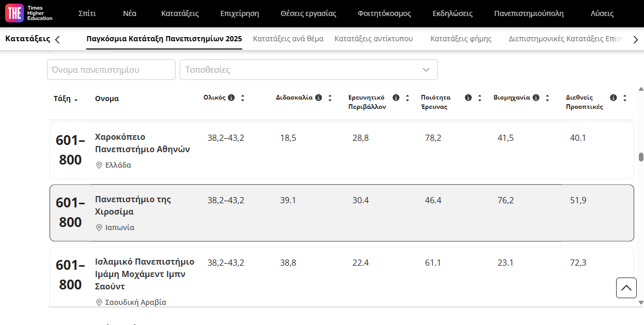This screenshot has width=644, height=325.
Task: Click the scroll-to-top arrow button
Action: tap(626, 288)
